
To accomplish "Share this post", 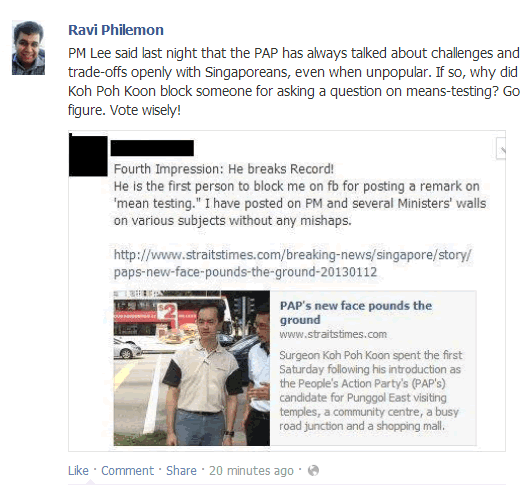I will pyautogui.click(x=181, y=471).
